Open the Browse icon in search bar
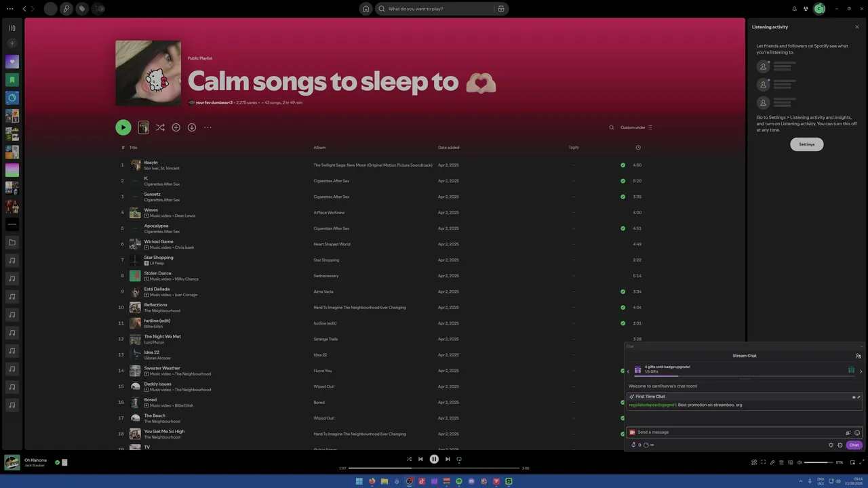The height and width of the screenshot is (488, 868). pyautogui.click(x=501, y=9)
